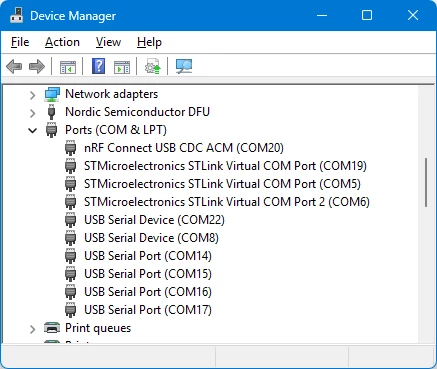This screenshot has width=437, height=369.
Task: Select USB Serial Port (COM17)
Action: [x=148, y=310]
